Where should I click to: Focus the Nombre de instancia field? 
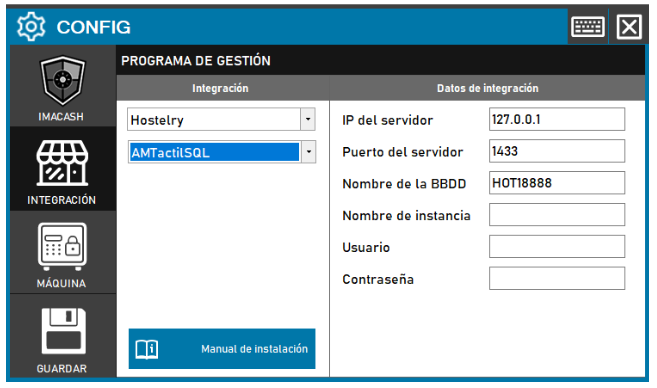[x=557, y=215]
